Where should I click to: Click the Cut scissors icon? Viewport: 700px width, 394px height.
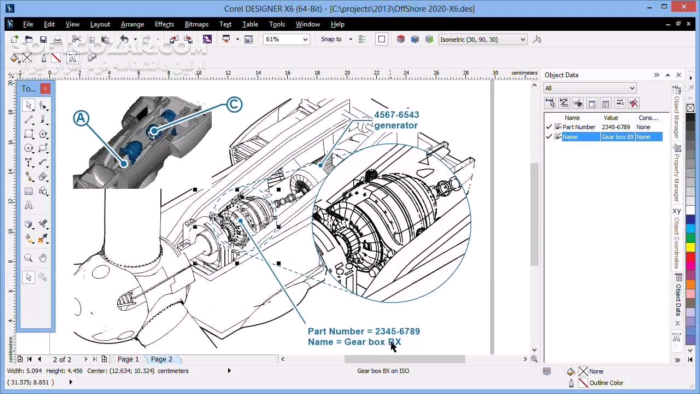pyautogui.click(x=76, y=39)
